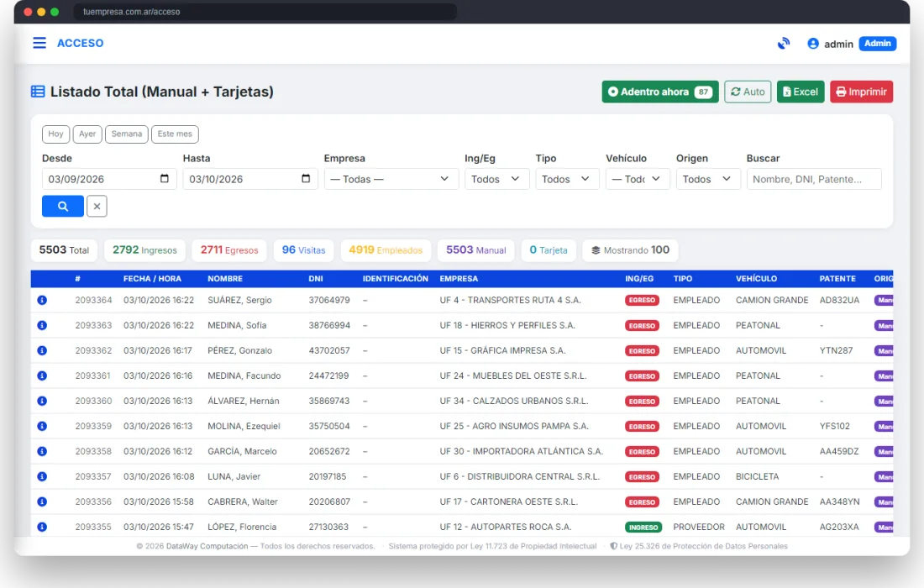Click the ACCESO brand link
Image resolution: width=924 pixels, height=588 pixels.
[80, 43]
